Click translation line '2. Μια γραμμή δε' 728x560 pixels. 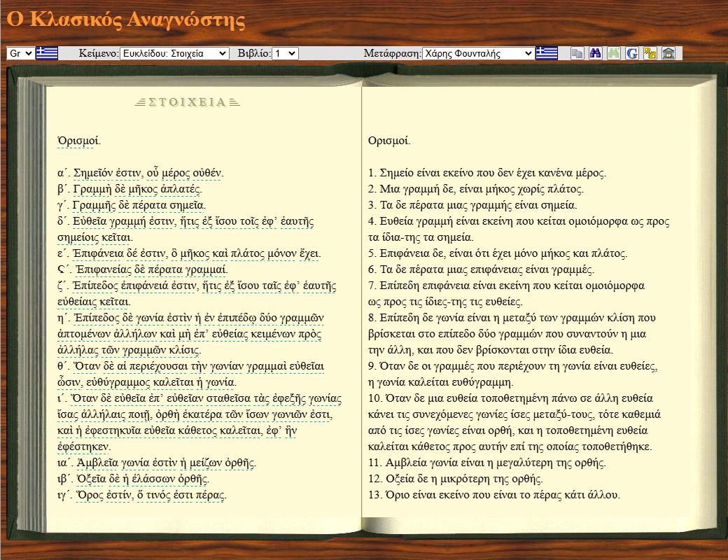476,189
